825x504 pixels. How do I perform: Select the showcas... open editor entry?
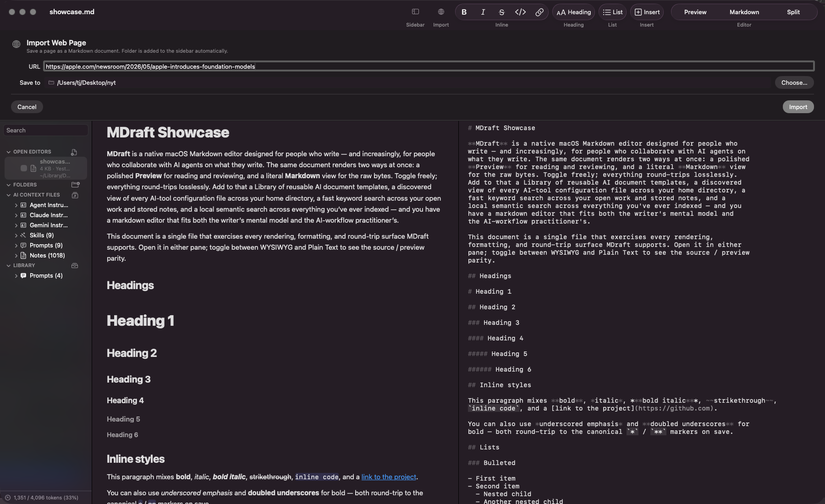click(x=46, y=168)
